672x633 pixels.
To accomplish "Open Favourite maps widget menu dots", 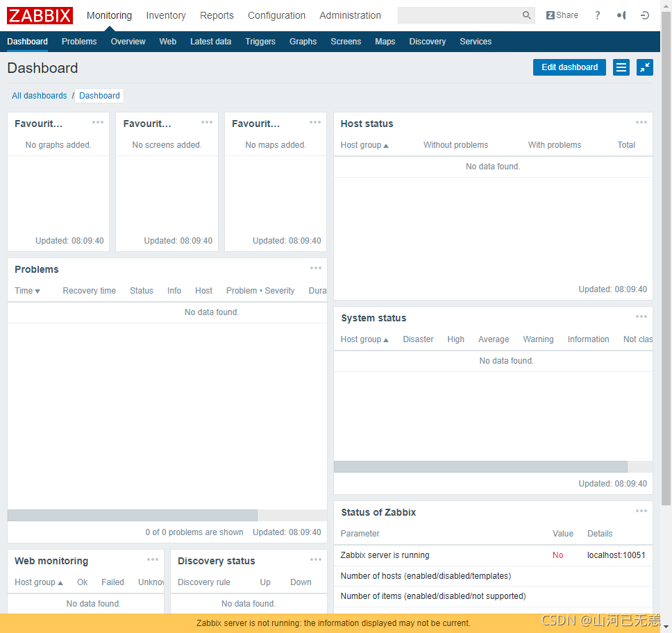I will coord(315,122).
